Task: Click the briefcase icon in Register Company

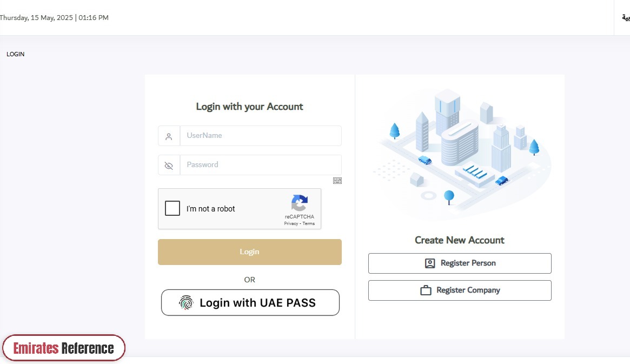Action: (x=426, y=290)
